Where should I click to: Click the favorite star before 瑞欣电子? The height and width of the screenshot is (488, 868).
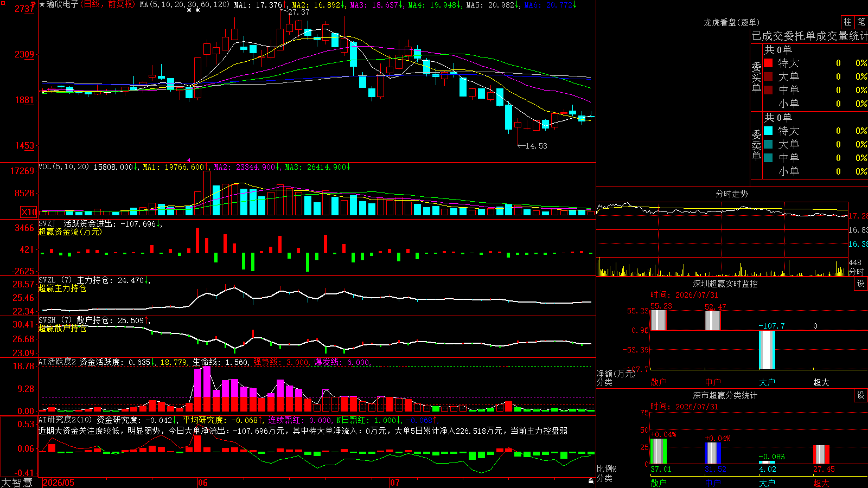tap(42, 4)
